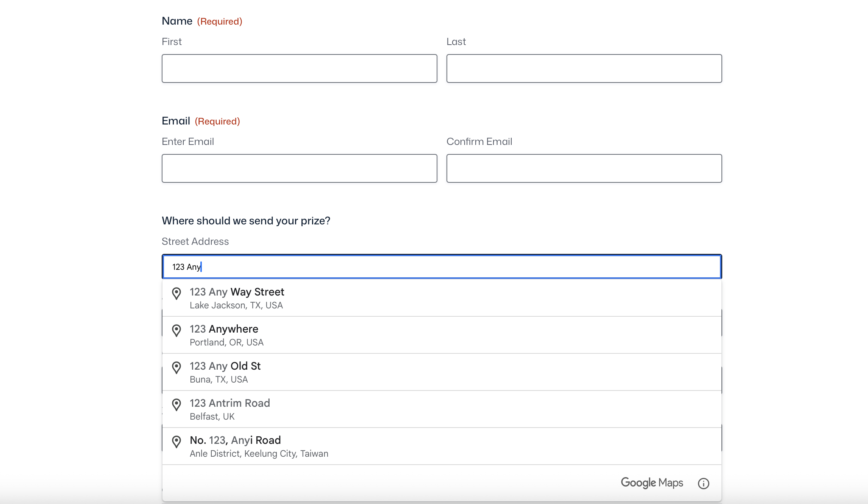Click the pin icon beside 123 Any Old St
This screenshot has height=504, width=868.
(176, 368)
